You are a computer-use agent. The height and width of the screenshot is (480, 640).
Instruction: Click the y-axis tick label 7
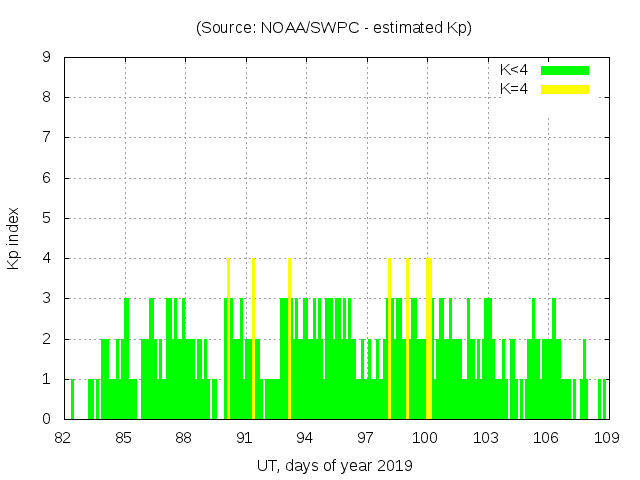tap(46, 138)
